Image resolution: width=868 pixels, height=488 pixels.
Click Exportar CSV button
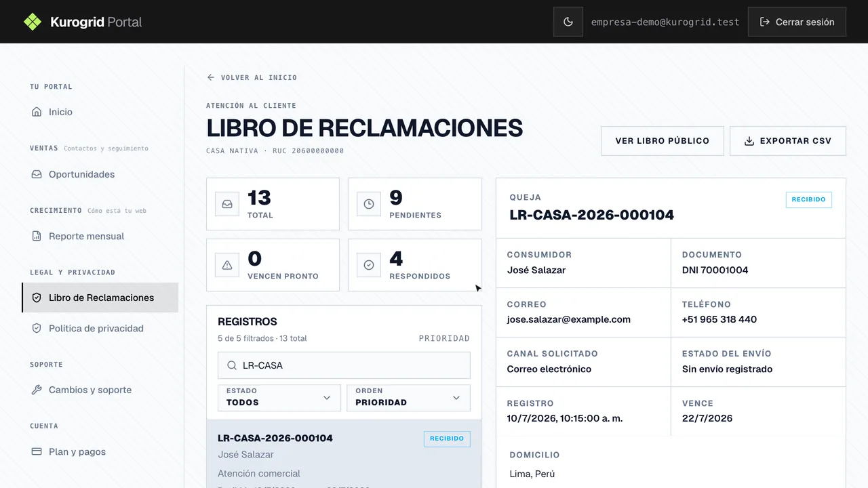click(788, 141)
